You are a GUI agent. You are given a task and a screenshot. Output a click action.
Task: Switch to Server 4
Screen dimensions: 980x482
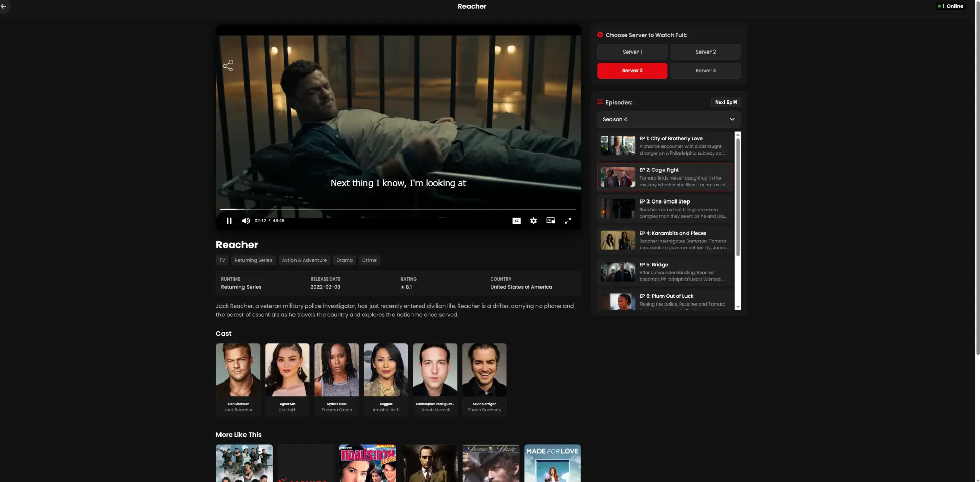(x=705, y=70)
